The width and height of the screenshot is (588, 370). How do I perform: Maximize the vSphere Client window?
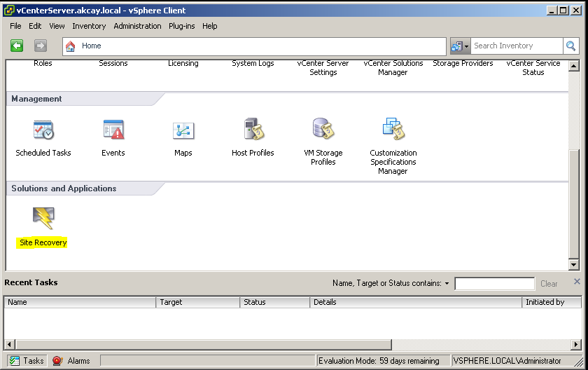[x=563, y=11]
